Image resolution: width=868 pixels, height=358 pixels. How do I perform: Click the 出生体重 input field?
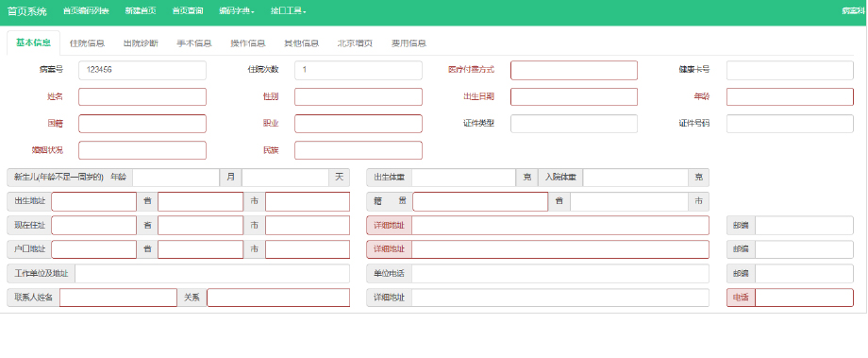point(464,178)
